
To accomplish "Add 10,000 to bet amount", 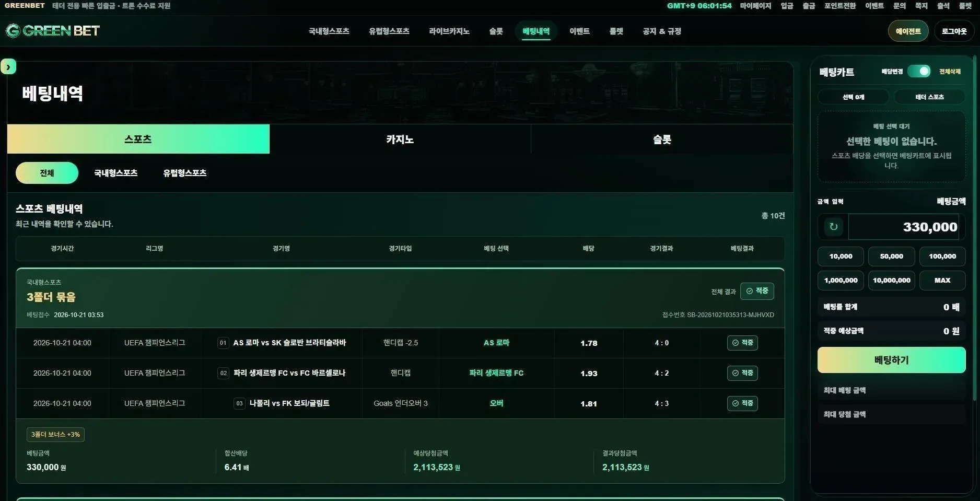I will [841, 257].
